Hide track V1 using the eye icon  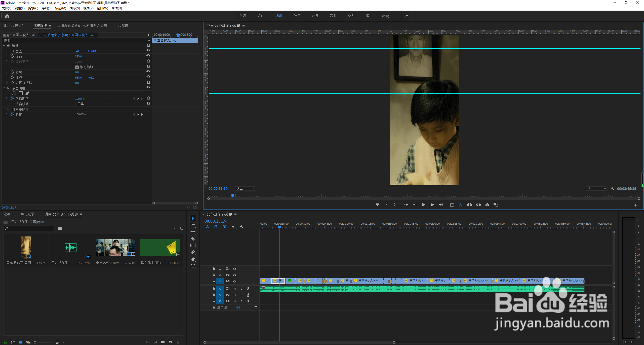click(x=234, y=281)
